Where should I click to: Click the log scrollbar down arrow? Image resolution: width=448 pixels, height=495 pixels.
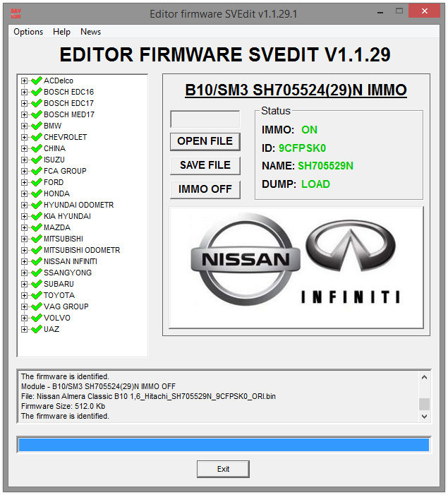pyautogui.click(x=424, y=417)
